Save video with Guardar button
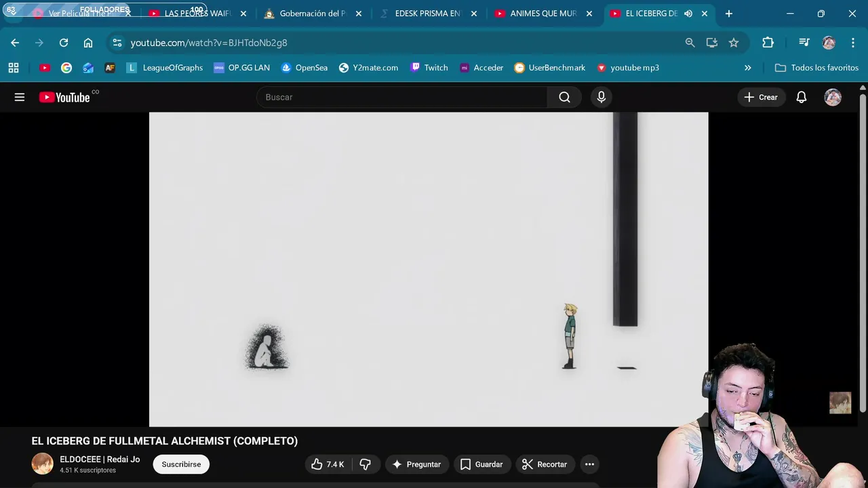 pos(482,464)
